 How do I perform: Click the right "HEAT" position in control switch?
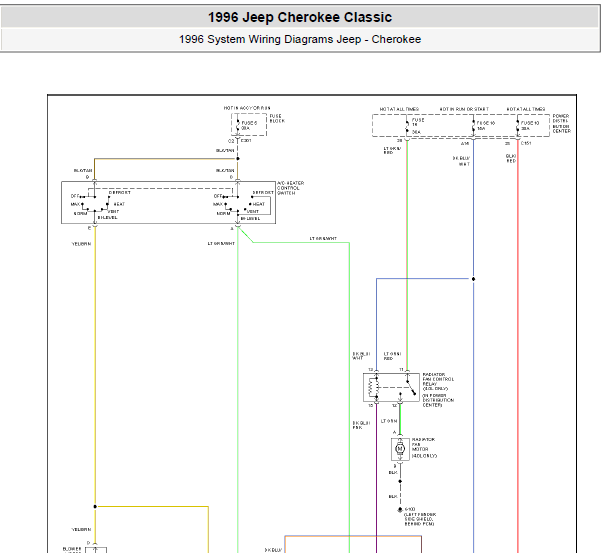(259, 204)
